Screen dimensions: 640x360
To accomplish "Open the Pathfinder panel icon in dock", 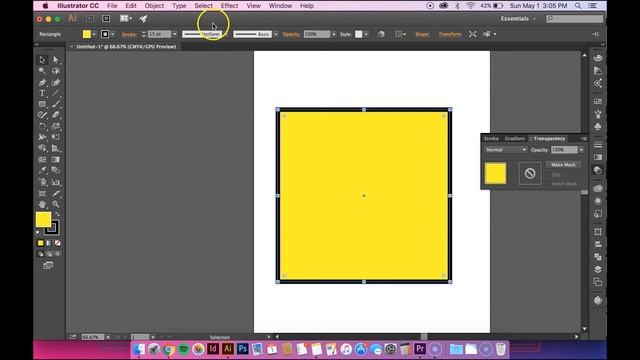I will point(598,257).
